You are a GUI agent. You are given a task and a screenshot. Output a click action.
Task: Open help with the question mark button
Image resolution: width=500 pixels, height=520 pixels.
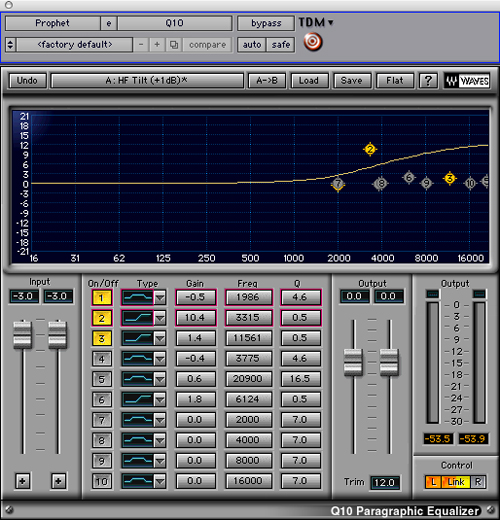coord(428,81)
